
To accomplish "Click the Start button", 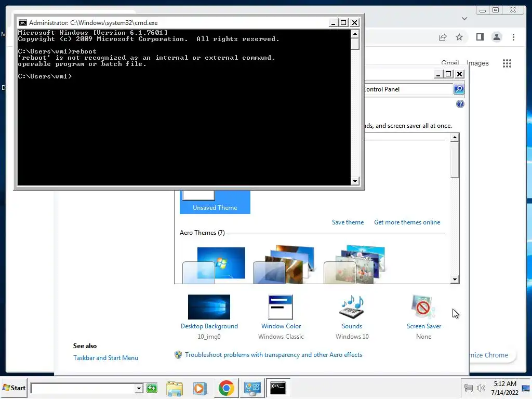I will tap(14, 388).
